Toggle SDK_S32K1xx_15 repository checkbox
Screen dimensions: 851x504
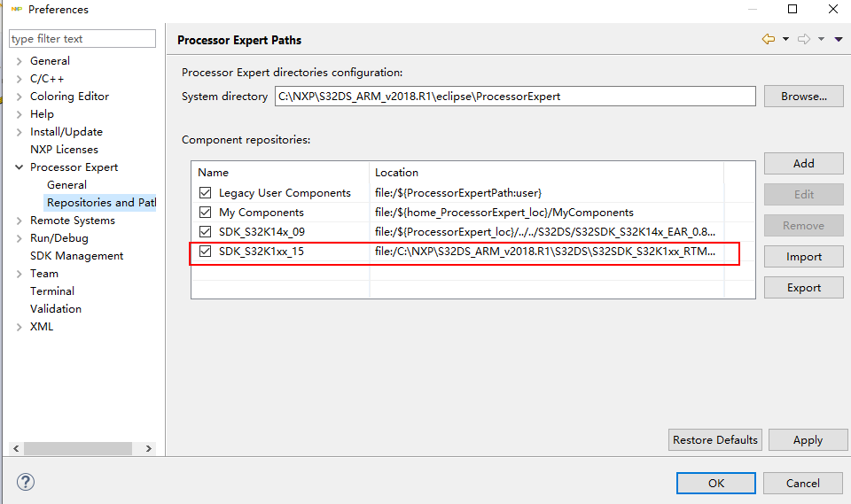[x=206, y=252]
